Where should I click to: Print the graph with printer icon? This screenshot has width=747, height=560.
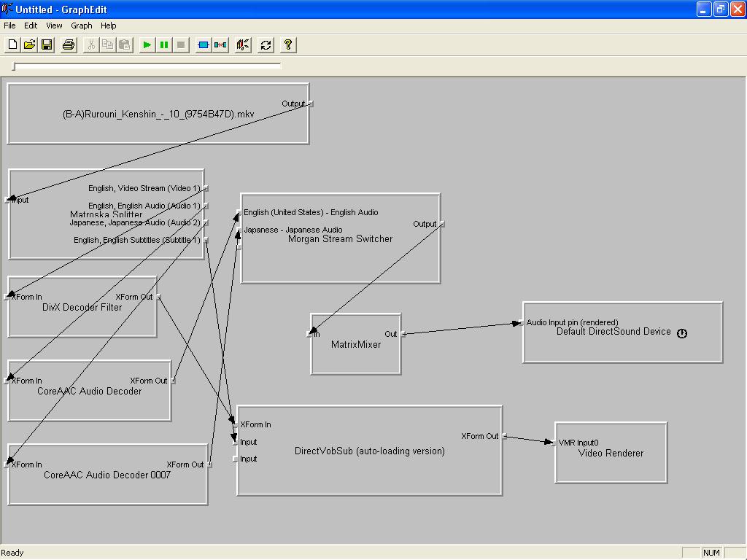pos(69,44)
